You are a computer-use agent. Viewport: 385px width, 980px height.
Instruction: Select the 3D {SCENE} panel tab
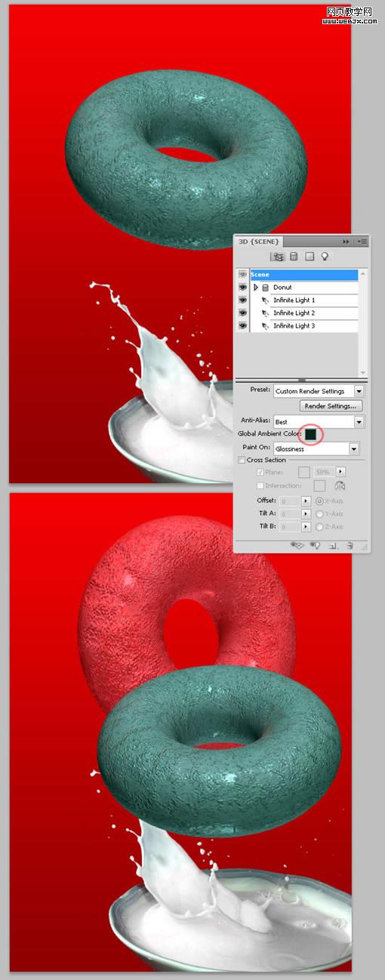click(259, 242)
